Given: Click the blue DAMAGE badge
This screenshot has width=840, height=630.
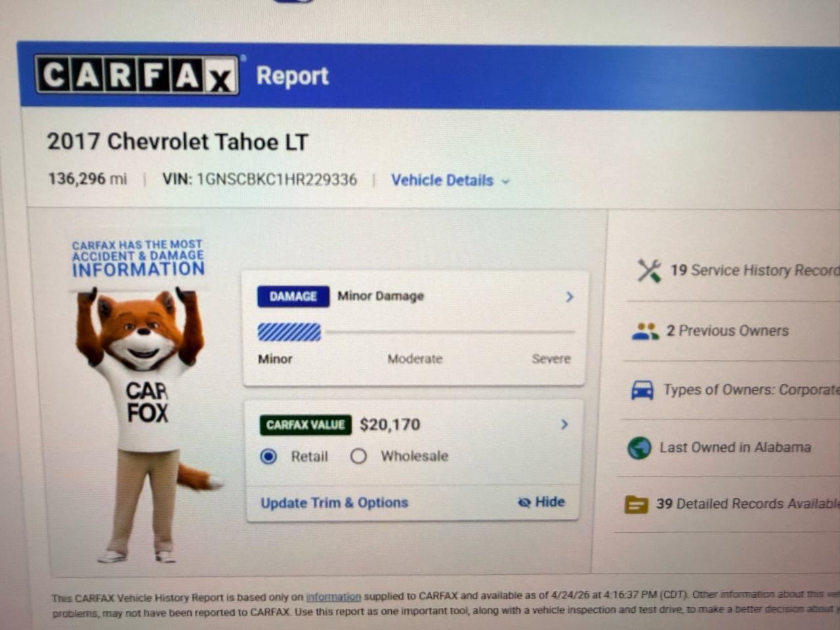Looking at the screenshot, I should (293, 296).
